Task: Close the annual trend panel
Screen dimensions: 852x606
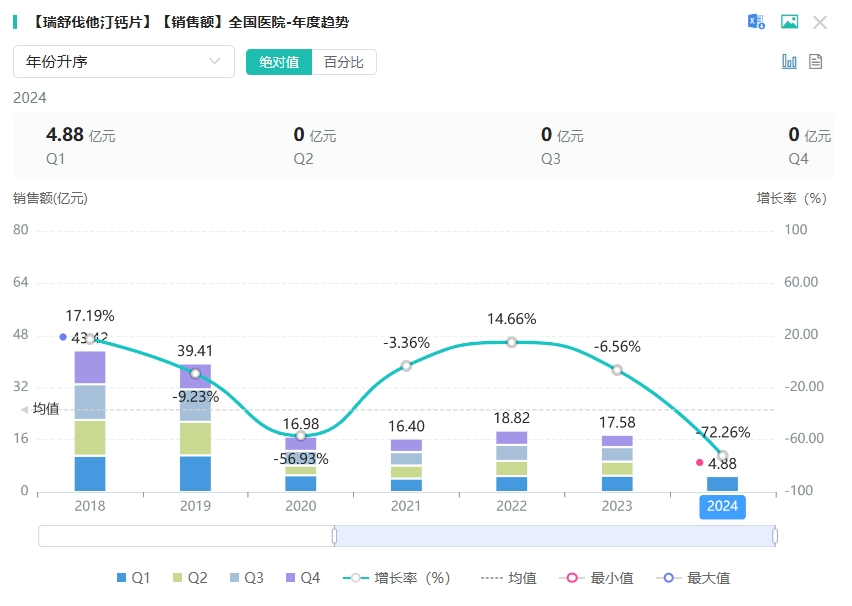Action: [x=820, y=22]
